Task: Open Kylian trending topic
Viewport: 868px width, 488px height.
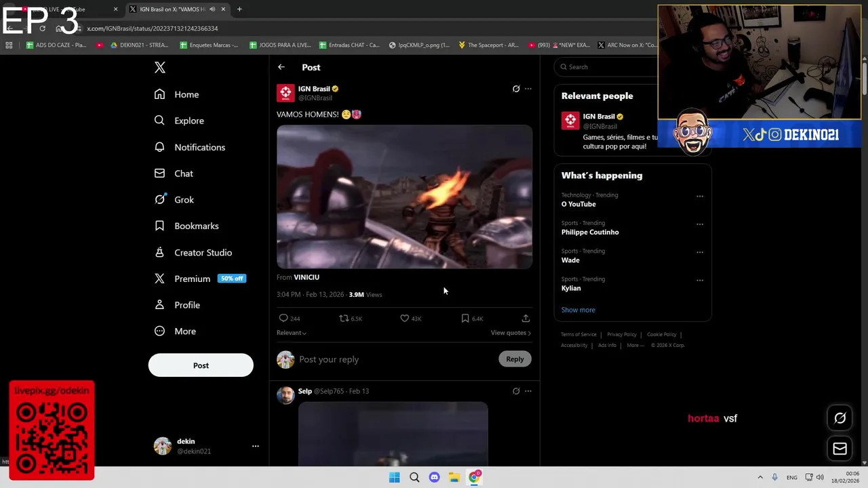Action: pos(571,288)
